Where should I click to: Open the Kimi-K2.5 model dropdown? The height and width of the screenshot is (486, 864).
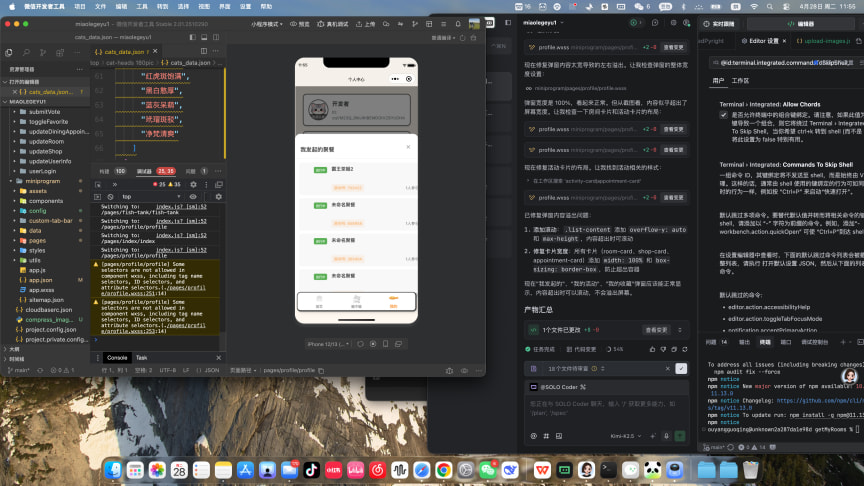coord(626,436)
